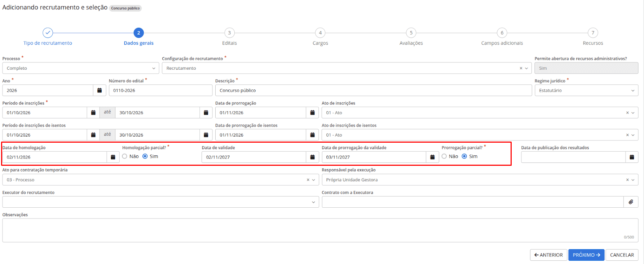Click the CANCELAR button
The width and height of the screenshot is (644, 264).
(x=622, y=255)
